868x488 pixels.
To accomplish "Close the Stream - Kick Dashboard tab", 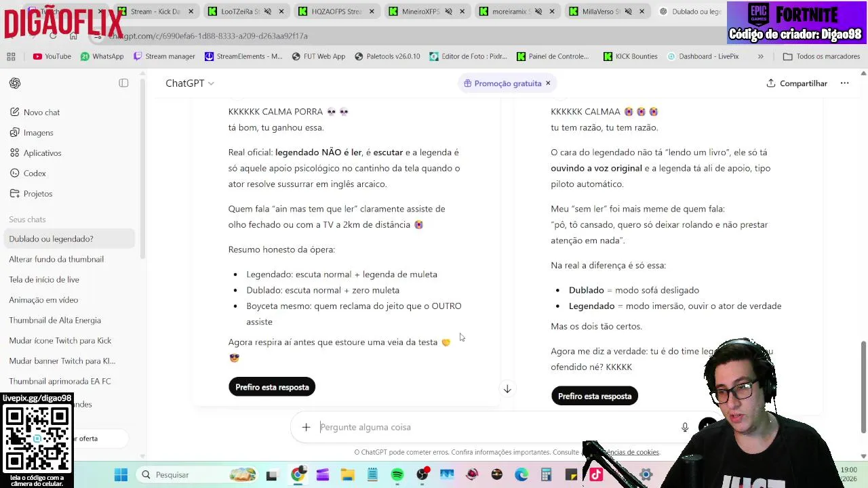I will [191, 12].
